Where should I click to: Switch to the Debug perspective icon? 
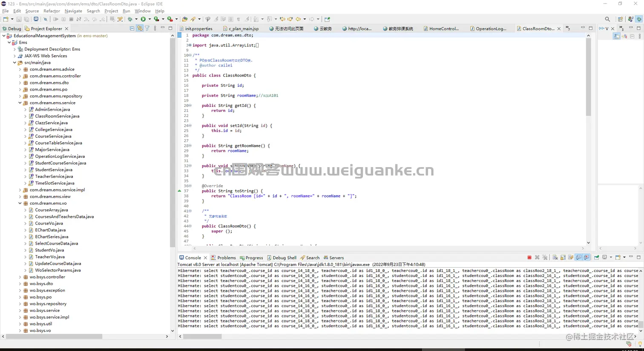coord(639,19)
